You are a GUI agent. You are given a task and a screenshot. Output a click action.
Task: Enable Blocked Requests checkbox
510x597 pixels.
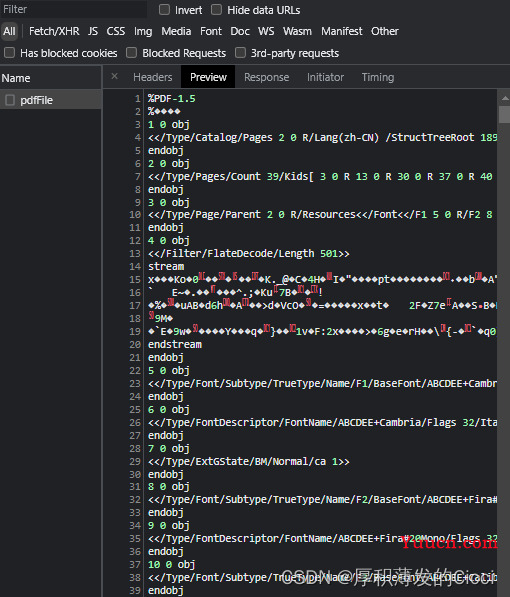click(131, 53)
